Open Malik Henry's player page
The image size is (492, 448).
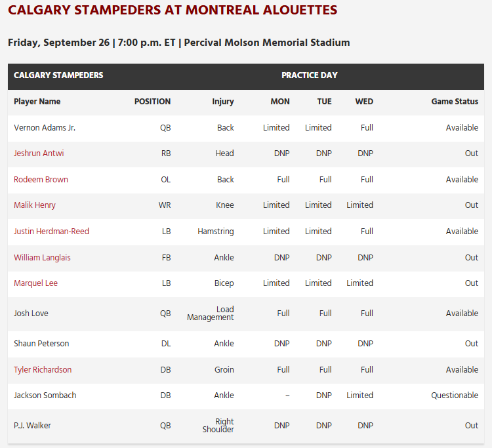[35, 205]
